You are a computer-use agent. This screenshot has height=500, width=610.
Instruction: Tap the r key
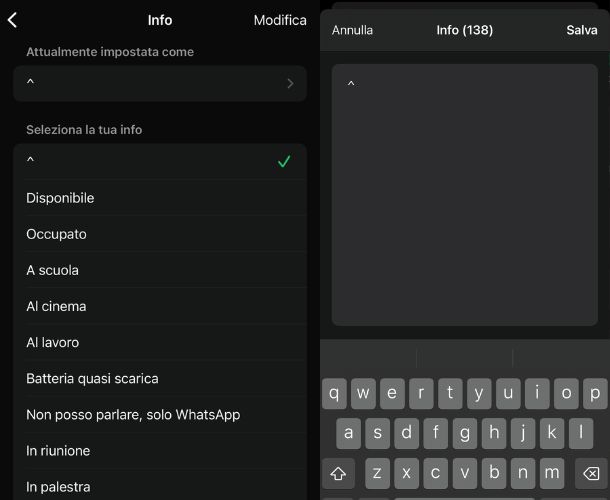pos(421,393)
